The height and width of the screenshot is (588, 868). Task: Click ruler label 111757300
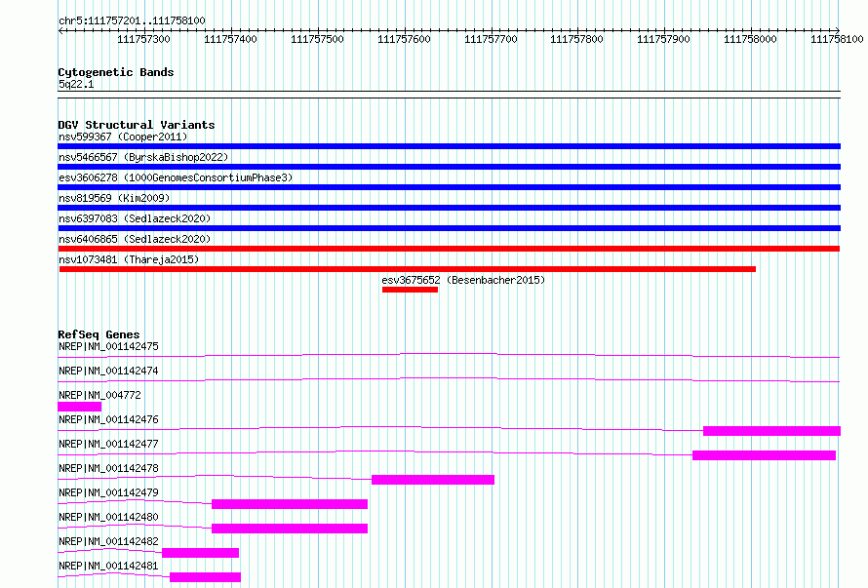[x=144, y=39]
